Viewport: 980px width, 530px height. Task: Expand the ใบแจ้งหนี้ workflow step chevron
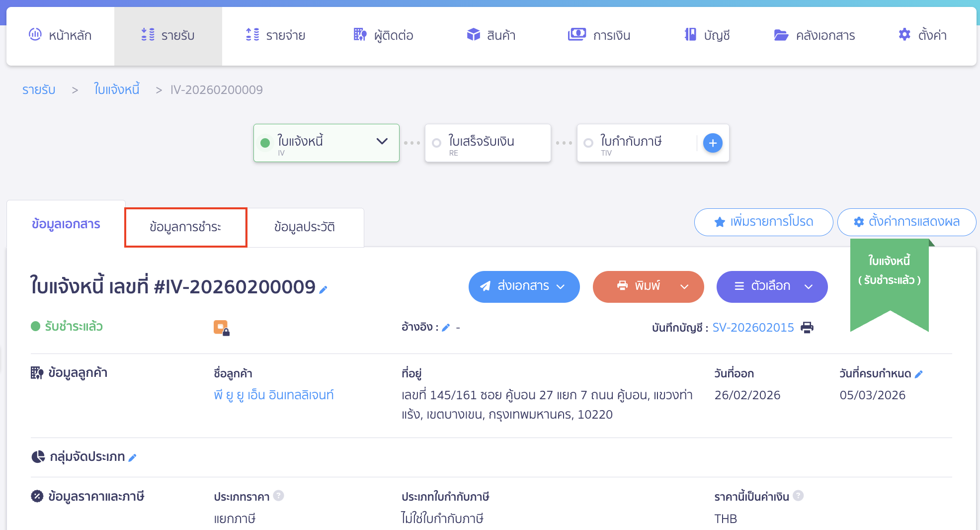pos(382,143)
